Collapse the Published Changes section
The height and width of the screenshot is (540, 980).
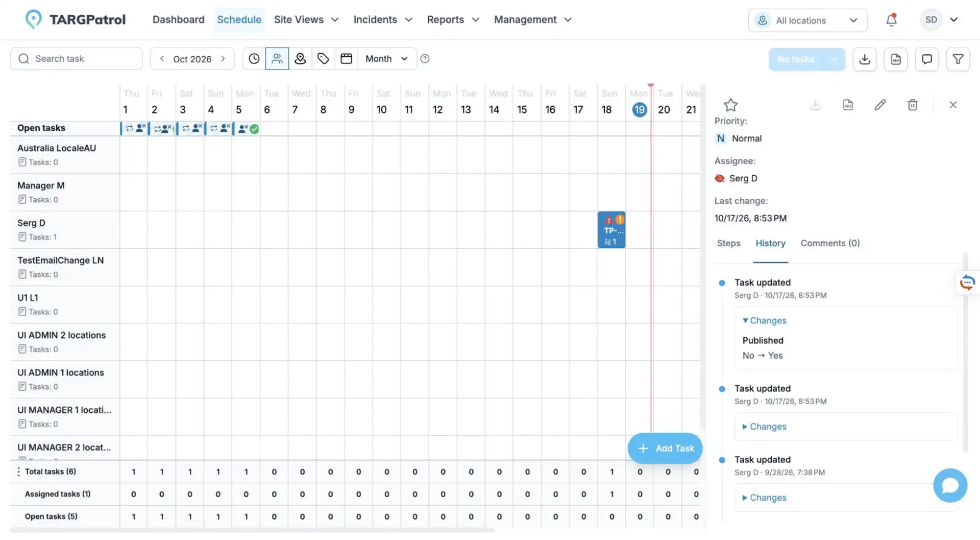point(764,320)
